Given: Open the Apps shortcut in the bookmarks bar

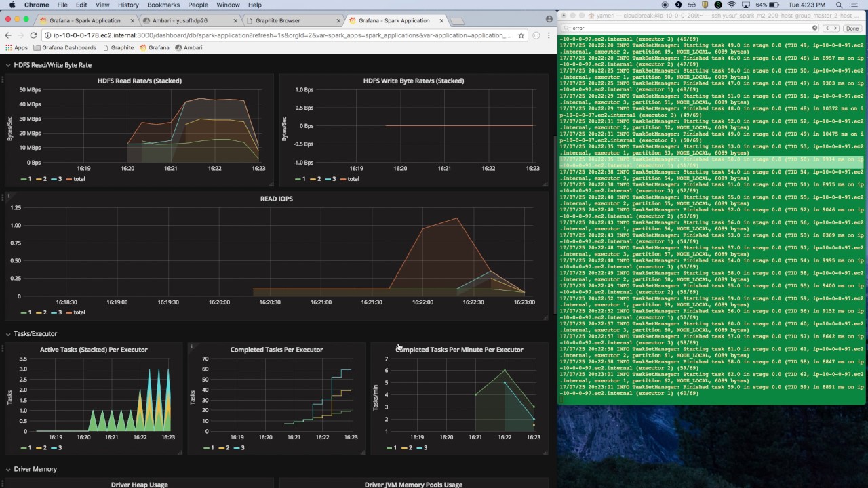Looking at the screenshot, I should 20,47.
